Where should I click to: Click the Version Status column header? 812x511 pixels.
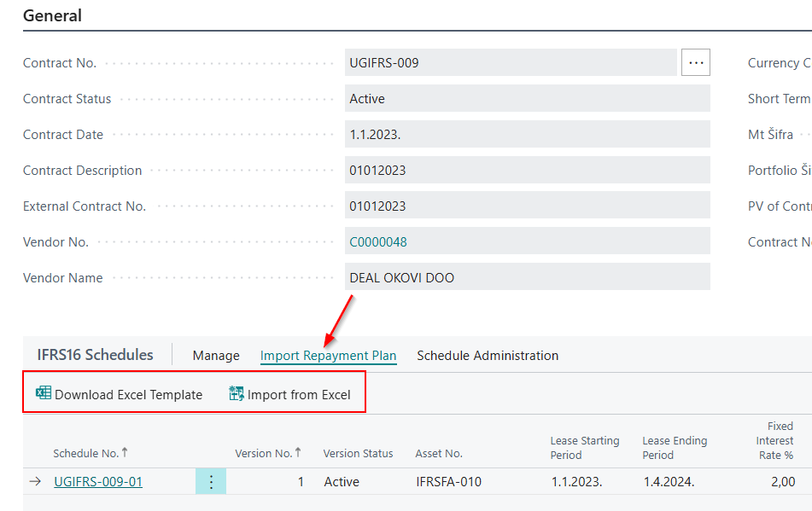click(358, 454)
